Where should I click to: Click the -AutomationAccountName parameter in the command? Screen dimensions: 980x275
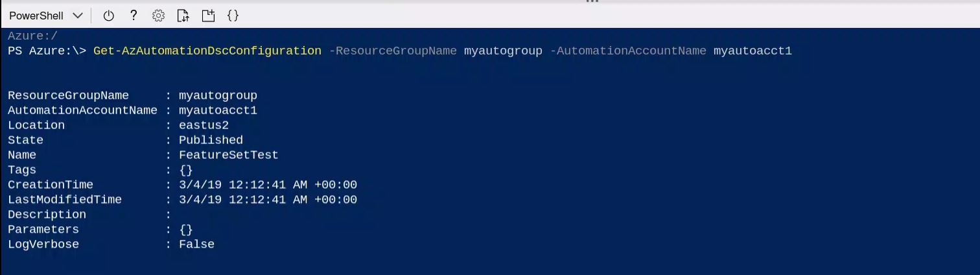point(627,51)
